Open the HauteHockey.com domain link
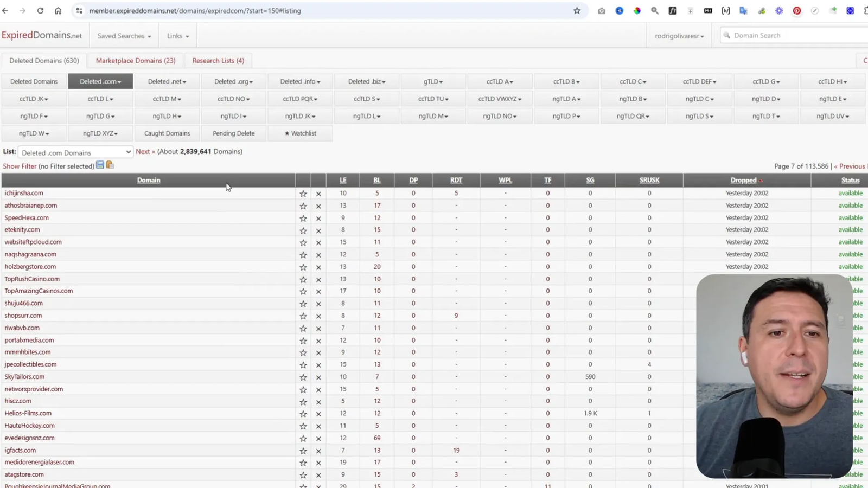This screenshot has width=868, height=488. 30,426
